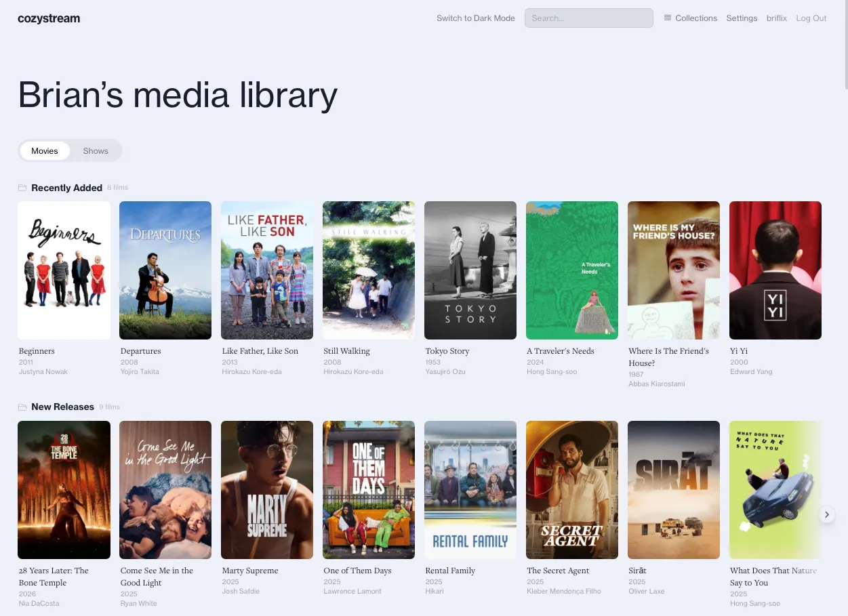
Task: Switch to Dark Mode
Action: point(475,18)
